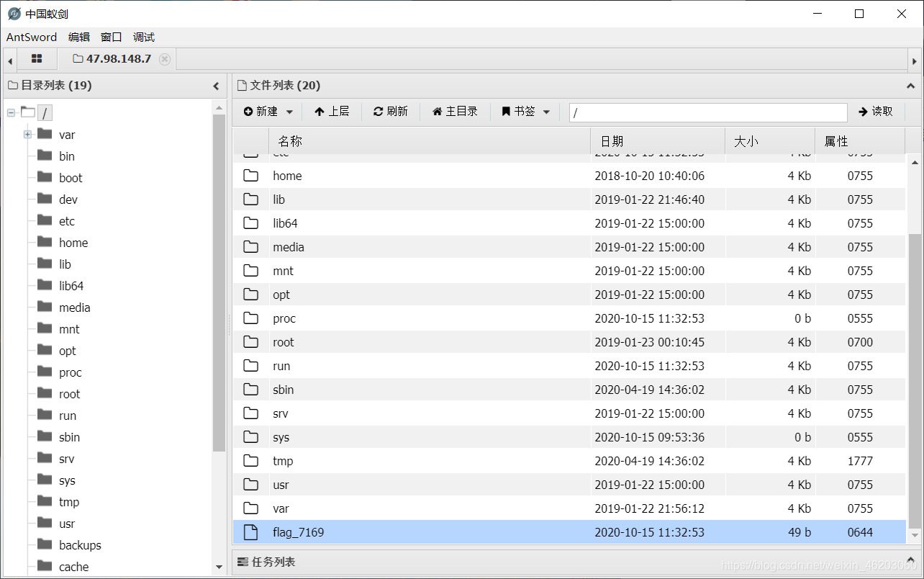Viewport: 924px width, 579px height.
Task: Close the 47.98.148.7 tab
Action: tap(165, 59)
